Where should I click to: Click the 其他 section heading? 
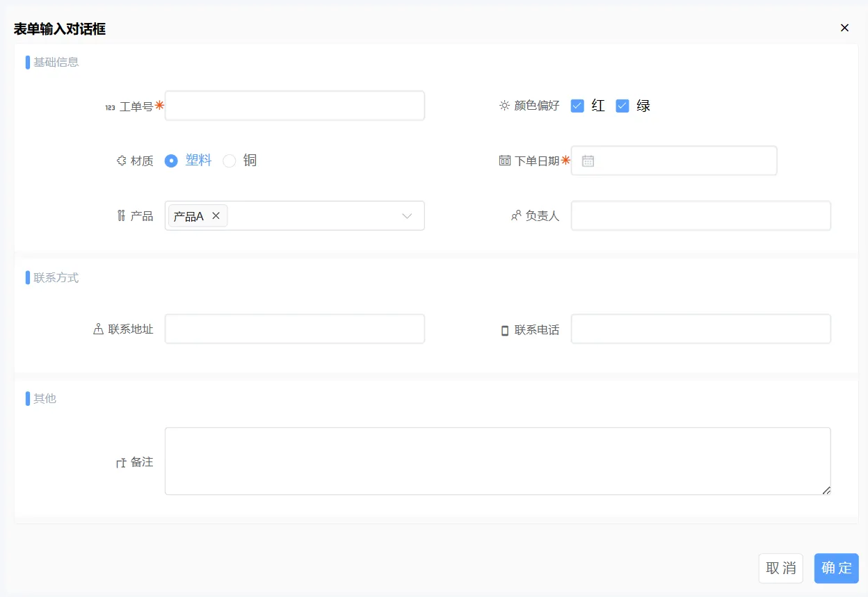(45, 398)
